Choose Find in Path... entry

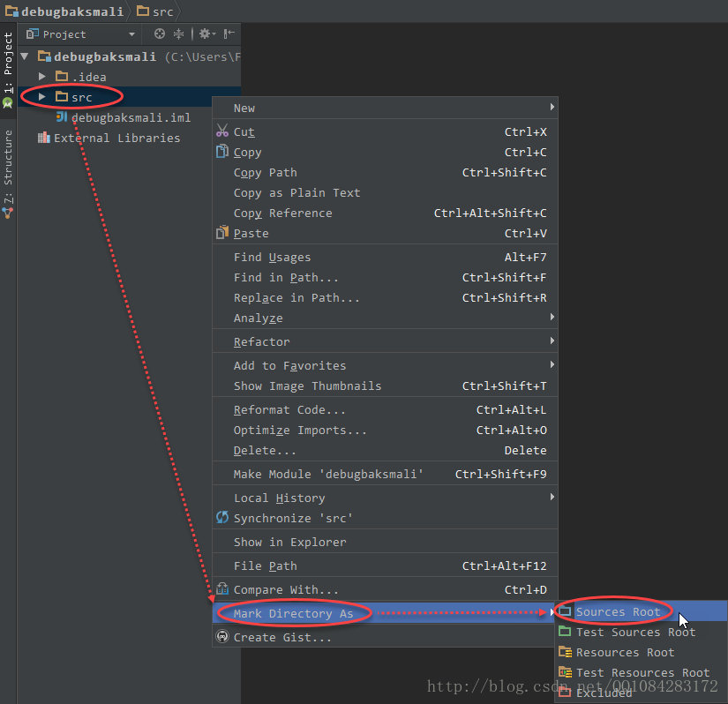click(385, 277)
